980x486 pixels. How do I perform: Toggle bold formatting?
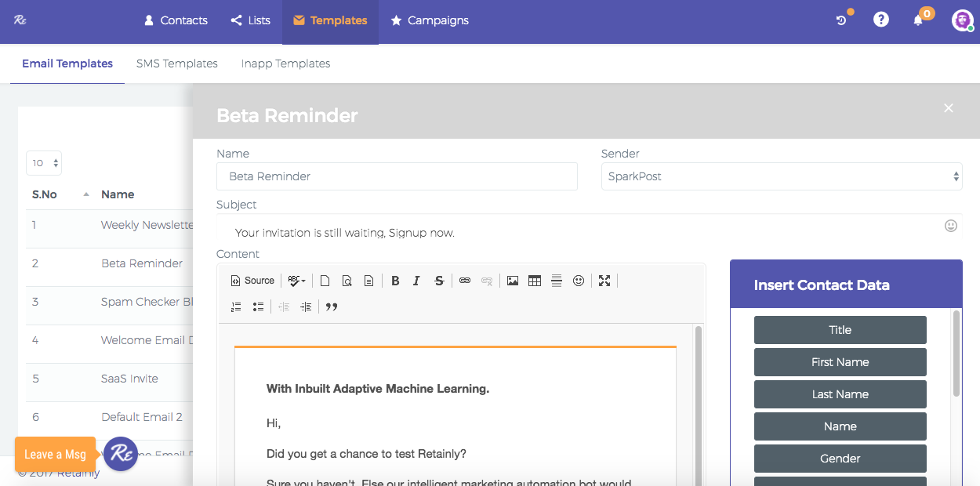click(x=395, y=281)
